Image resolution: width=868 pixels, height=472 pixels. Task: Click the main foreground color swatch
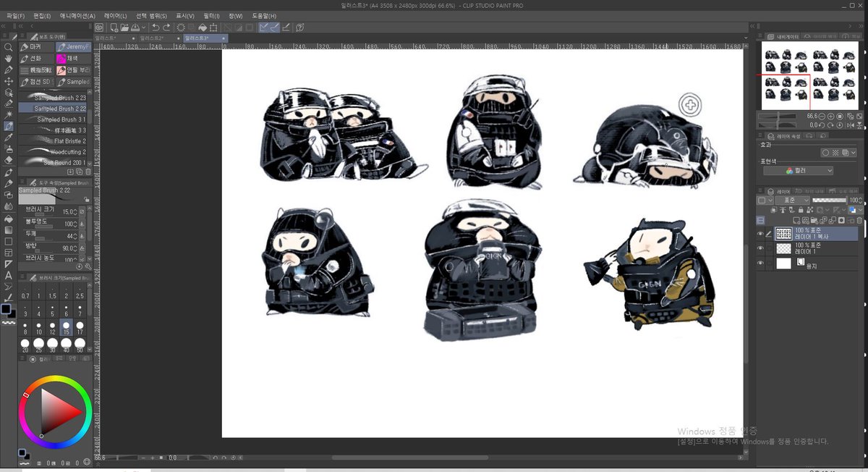tap(7, 309)
